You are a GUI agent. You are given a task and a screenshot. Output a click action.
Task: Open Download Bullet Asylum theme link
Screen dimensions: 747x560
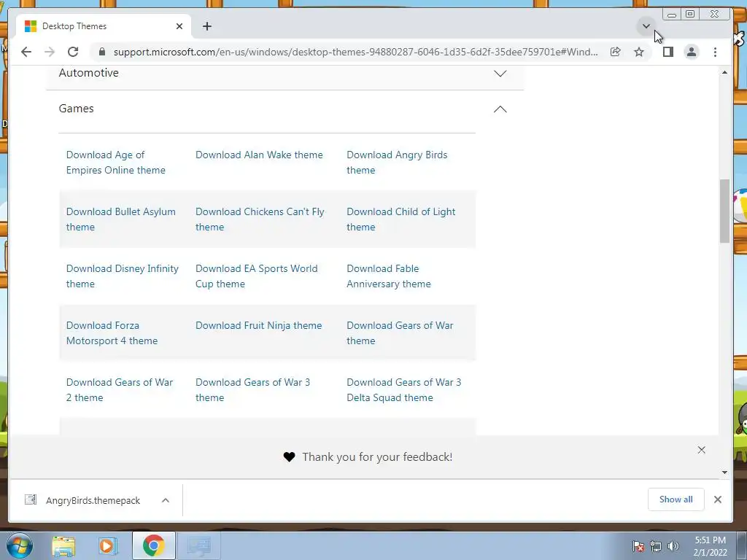coord(121,219)
